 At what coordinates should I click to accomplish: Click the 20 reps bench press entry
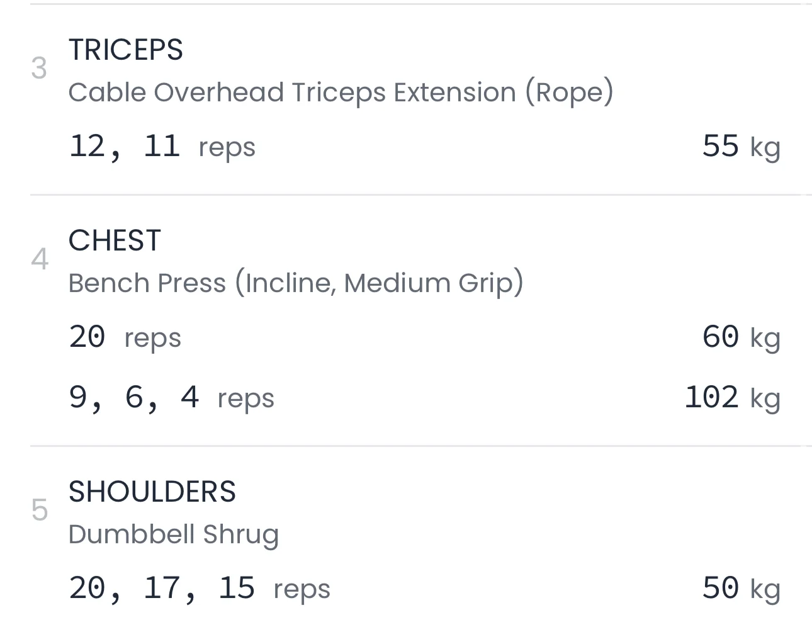[x=125, y=337]
